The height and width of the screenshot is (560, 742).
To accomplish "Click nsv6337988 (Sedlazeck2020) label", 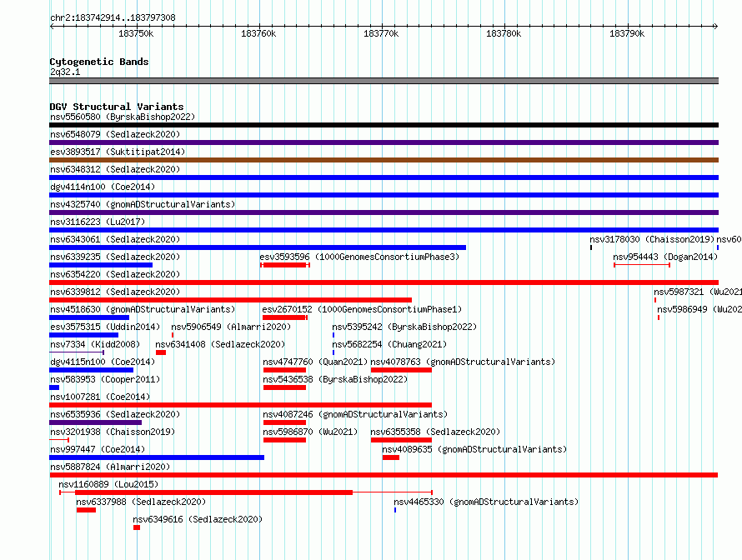I will (x=141, y=502).
